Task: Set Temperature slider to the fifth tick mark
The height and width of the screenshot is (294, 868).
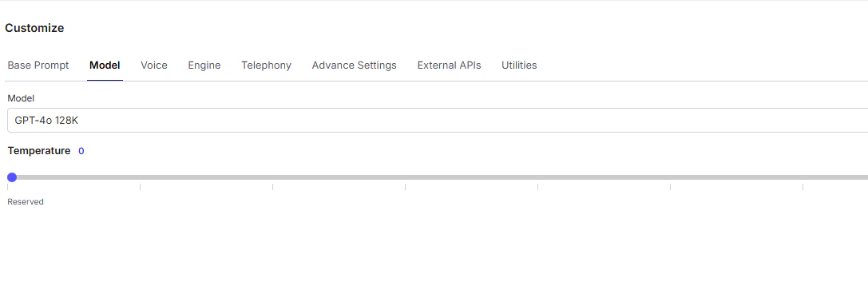Action: point(537,177)
